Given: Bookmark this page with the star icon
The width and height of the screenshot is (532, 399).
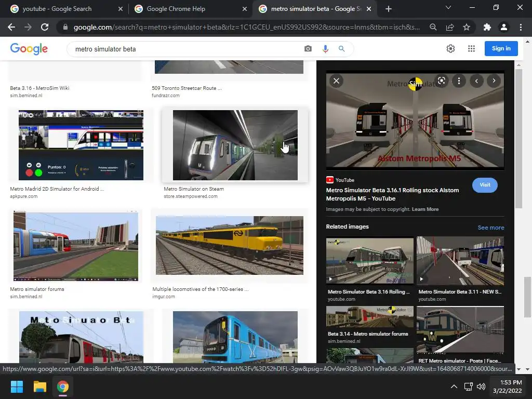Looking at the screenshot, I should (x=467, y=27).
